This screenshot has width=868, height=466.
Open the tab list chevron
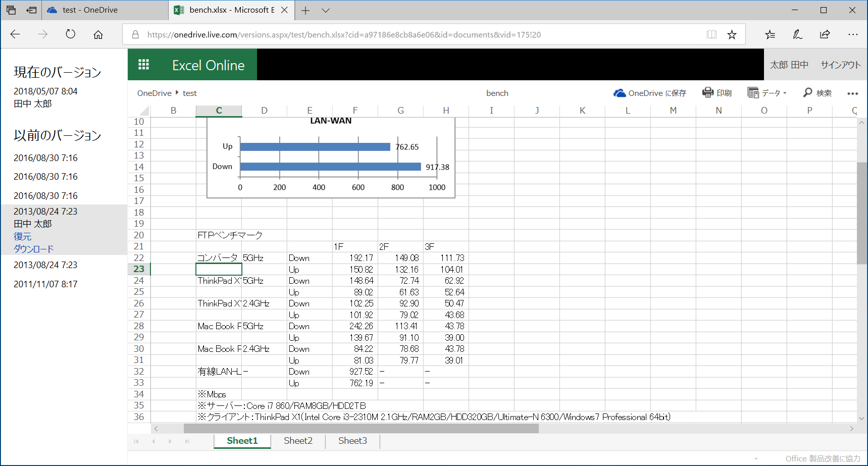pyautogui.click(x=326, y=10)
